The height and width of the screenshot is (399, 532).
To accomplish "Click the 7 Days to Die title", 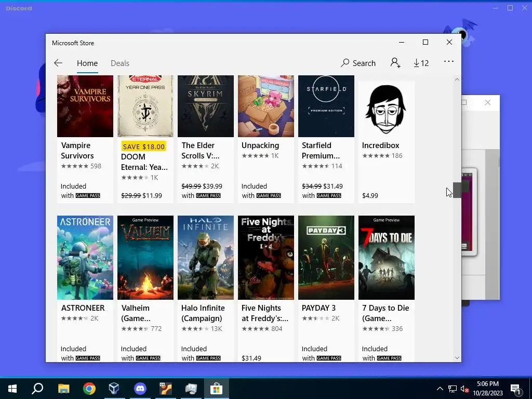I will point(385,313).
